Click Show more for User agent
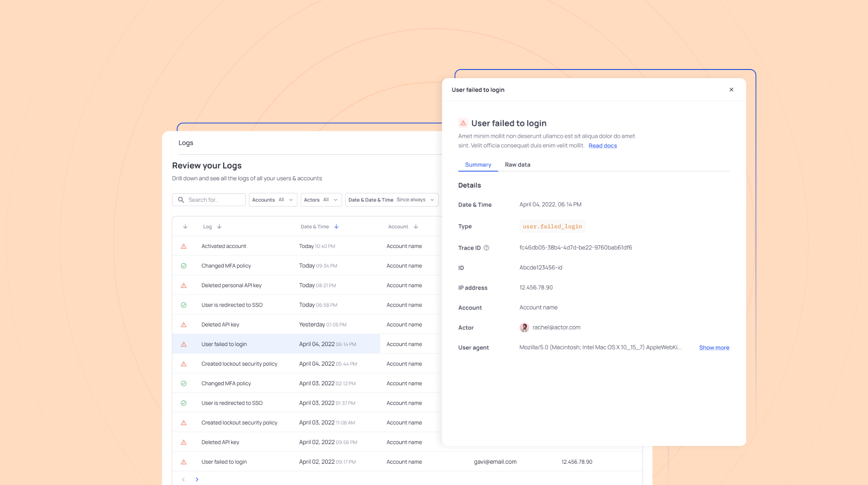868x485 pixels. tap(714, 347)
